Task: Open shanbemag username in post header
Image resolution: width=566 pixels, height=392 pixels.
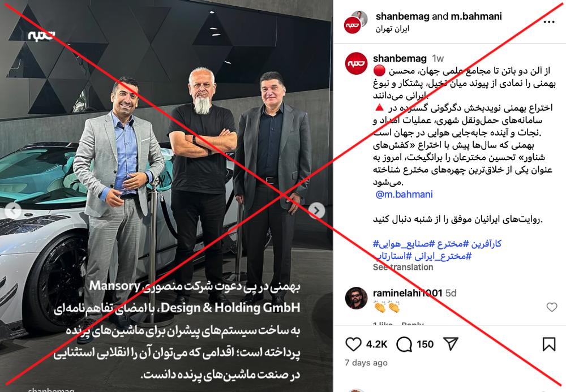Action: tap(402, 16)
